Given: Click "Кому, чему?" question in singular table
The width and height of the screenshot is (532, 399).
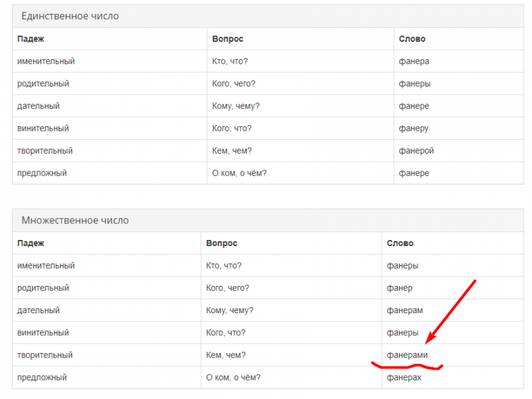Looking at the screenshot, I should [235, 106].
